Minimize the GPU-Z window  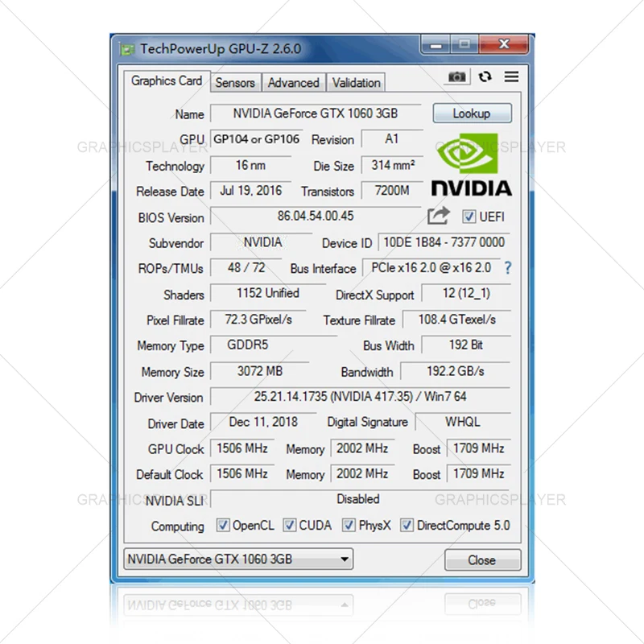[x=436, y=45]
